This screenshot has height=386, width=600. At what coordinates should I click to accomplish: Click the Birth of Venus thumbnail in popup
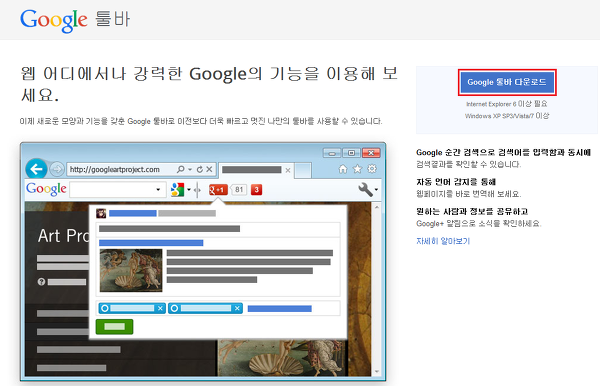[x=131, y=270]
